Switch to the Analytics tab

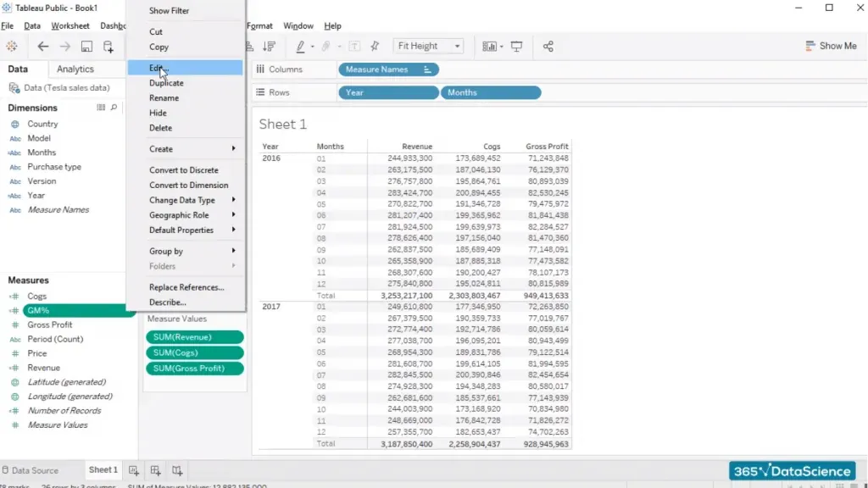pos(75,69)
